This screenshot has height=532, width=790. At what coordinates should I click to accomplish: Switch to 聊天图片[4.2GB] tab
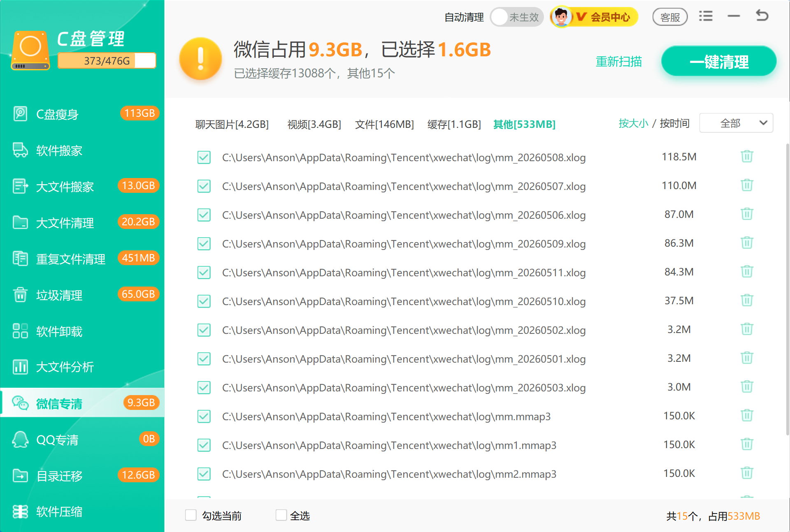(232, 124)
